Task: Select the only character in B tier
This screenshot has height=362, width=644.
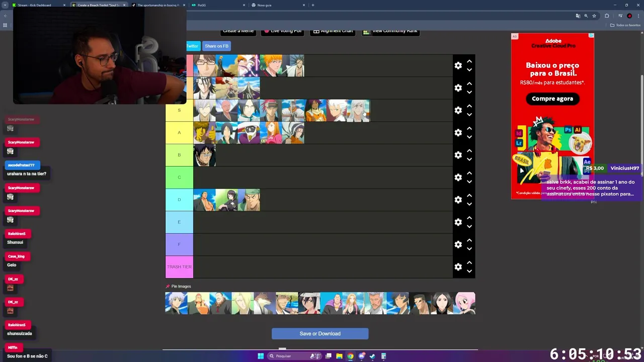Action: [205, 155]
